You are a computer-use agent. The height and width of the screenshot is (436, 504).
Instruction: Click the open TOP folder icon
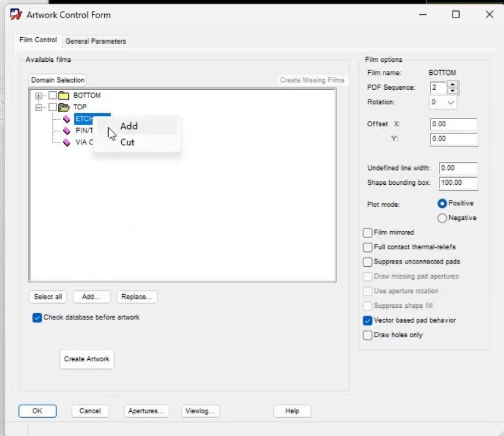(x=64, y=107)
